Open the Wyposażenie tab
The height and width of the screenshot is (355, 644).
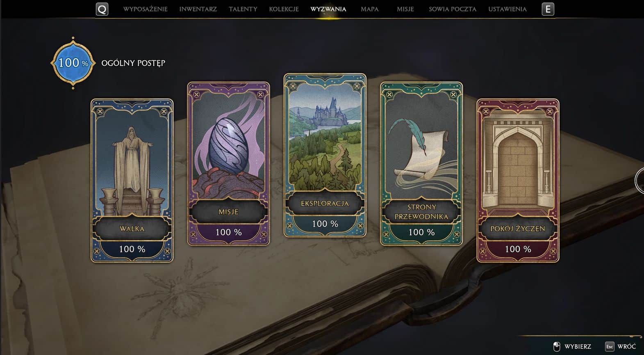pos(146,9)
